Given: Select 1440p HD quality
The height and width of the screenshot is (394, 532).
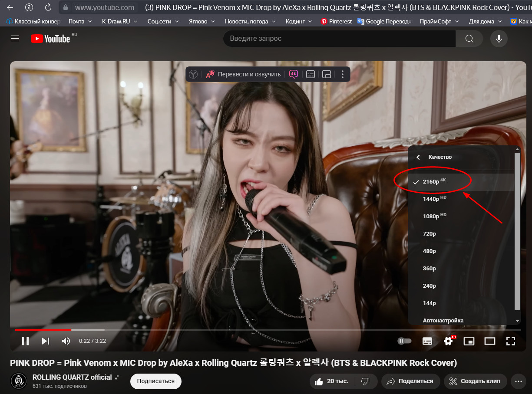Looking at the screenshot, I should pyautogui.click(x=461, y=199).
